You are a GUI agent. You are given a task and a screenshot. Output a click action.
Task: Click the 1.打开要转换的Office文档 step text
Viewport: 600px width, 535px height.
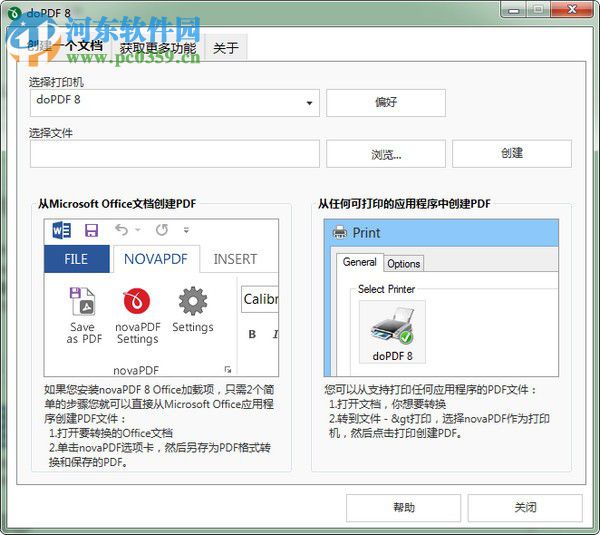[x=111, y=433]
